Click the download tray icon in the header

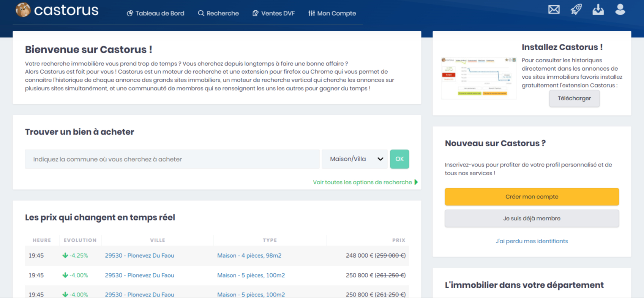[598, 10]
